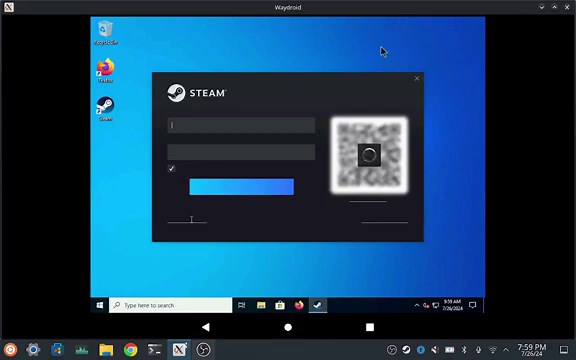Uncheck the Remember me checkbox
The height and width of the screenshot is (360, 576).
pyautogui.click(x=171, y=169)
